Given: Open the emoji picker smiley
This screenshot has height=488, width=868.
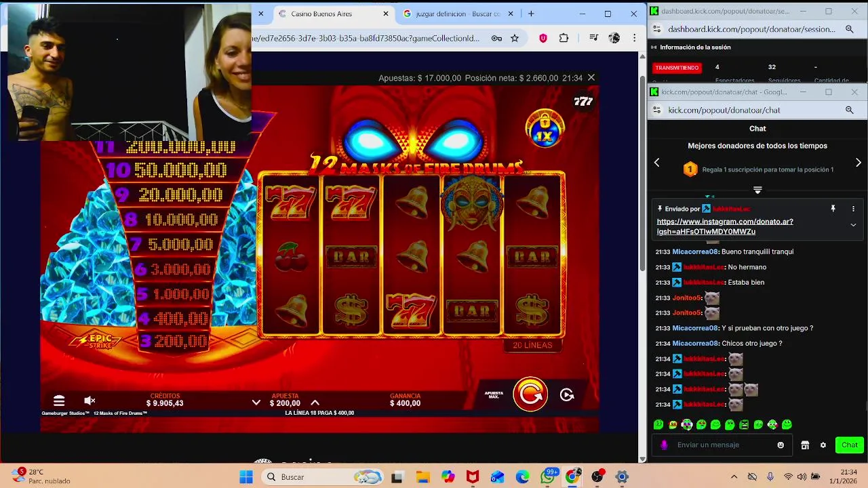Looking at the screenshot, I should coord(781,445).
